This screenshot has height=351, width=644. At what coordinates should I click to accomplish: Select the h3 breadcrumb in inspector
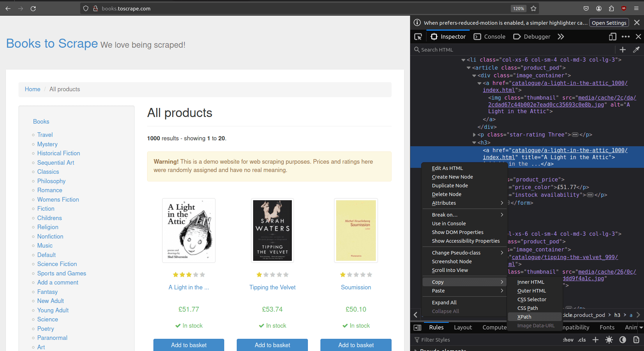617,315
